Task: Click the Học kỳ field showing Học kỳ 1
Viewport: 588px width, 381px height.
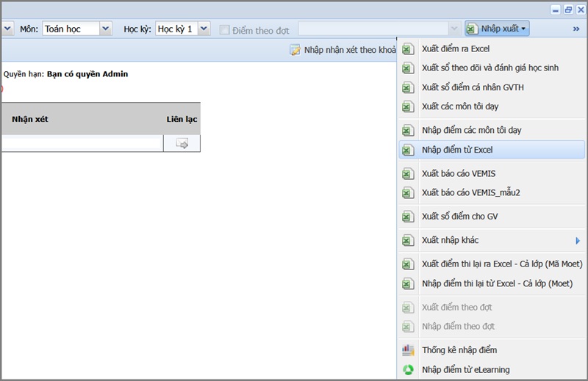Action: click(x=176, y=29)
